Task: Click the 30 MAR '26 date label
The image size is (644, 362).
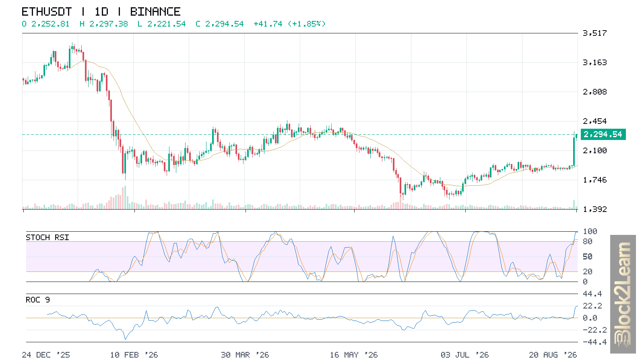Action: tap(245, 355)
